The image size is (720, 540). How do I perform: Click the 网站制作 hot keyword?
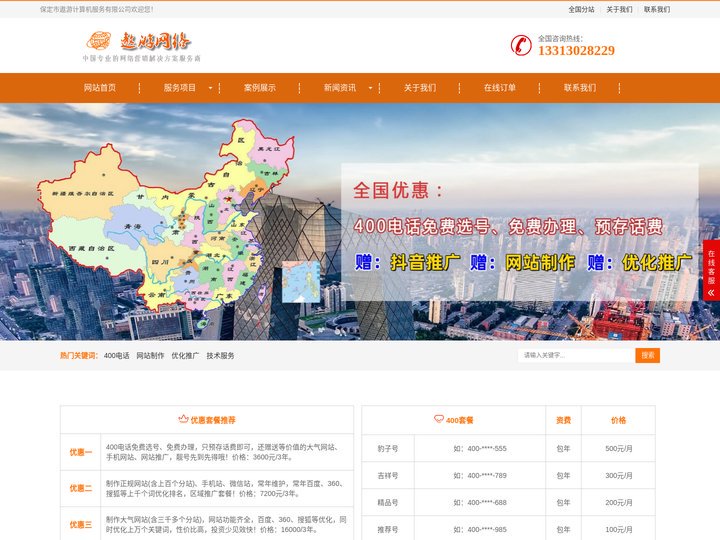click(150, 355)
